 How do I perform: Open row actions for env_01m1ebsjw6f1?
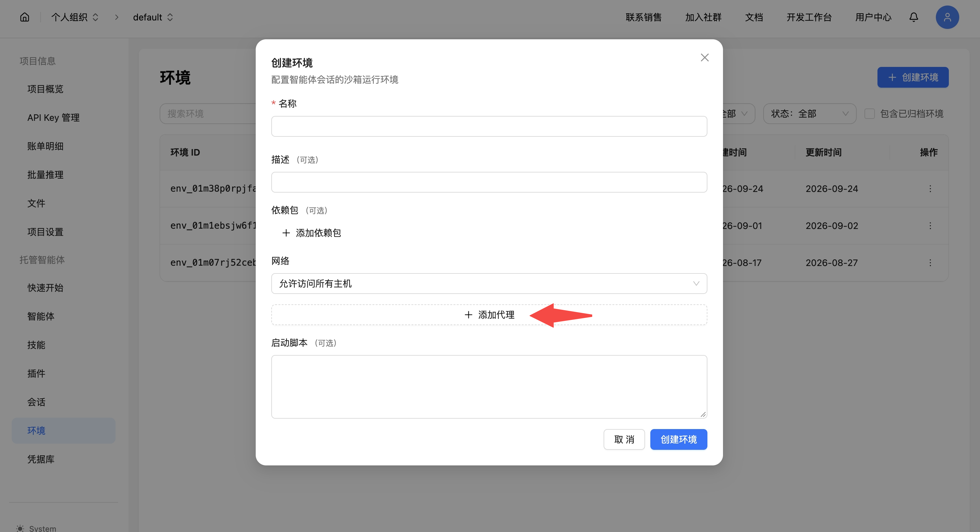(930, 226)
